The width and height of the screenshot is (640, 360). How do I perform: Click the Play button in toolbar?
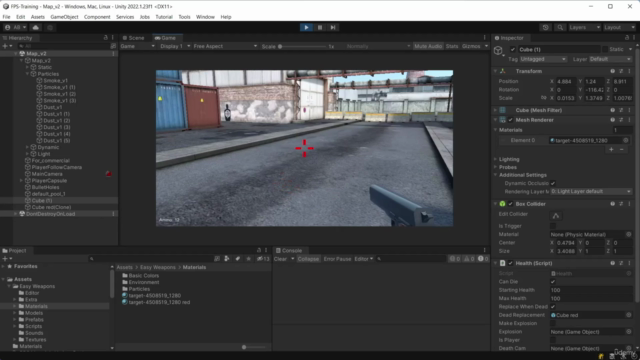coord(306,27)
